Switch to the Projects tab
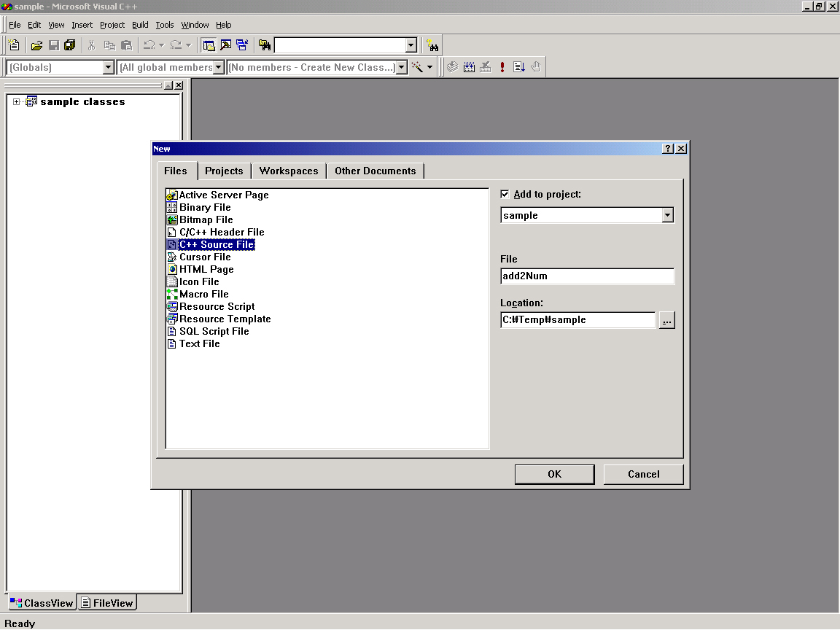The image size is (840, 630). (x=224, y=171)
